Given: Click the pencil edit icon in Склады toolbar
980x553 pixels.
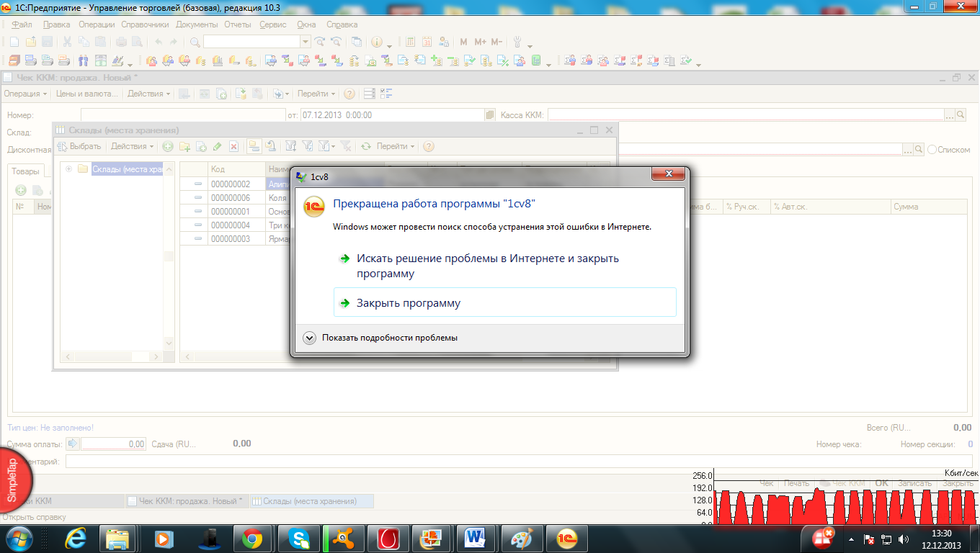Looking at the screenshot, I should [217, 146].
